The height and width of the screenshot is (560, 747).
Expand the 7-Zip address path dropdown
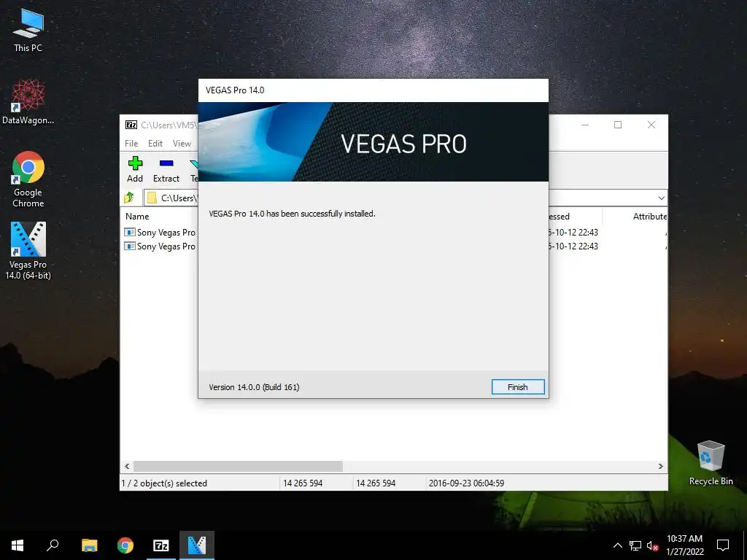[661, 198]
